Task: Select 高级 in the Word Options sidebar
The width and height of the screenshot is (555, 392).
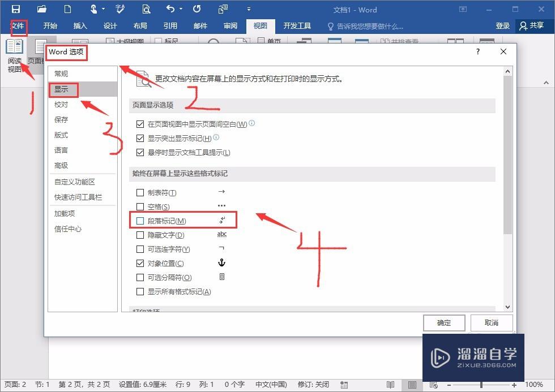Action: pyautogui.click(x=64, y=166)
